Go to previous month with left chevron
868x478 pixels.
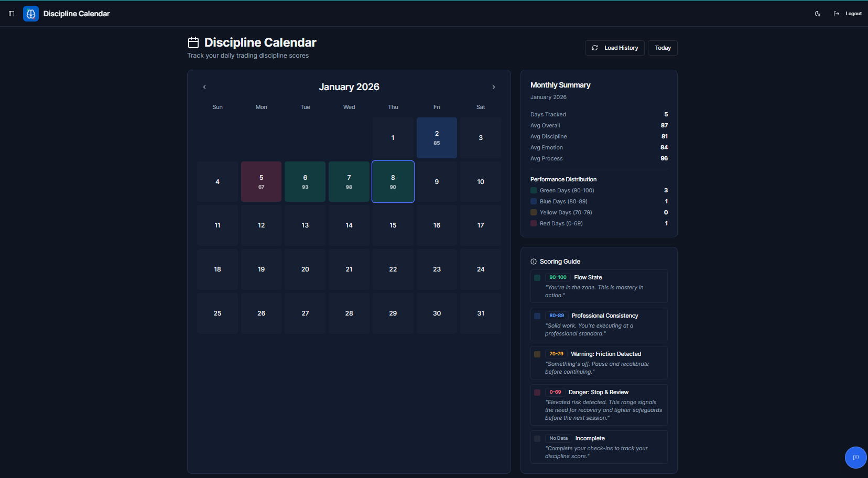pos(204,87)
